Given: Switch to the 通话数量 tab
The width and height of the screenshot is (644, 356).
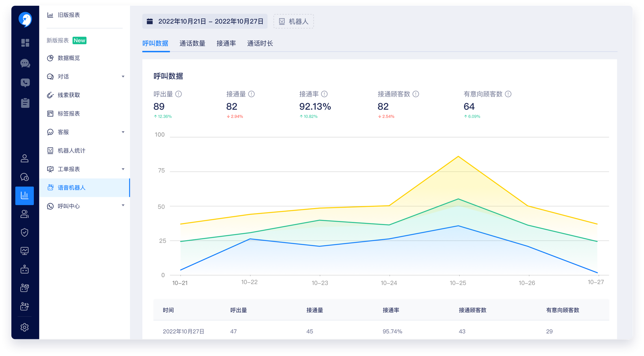Looking at the screenshot, I should (x=192, y=43).
